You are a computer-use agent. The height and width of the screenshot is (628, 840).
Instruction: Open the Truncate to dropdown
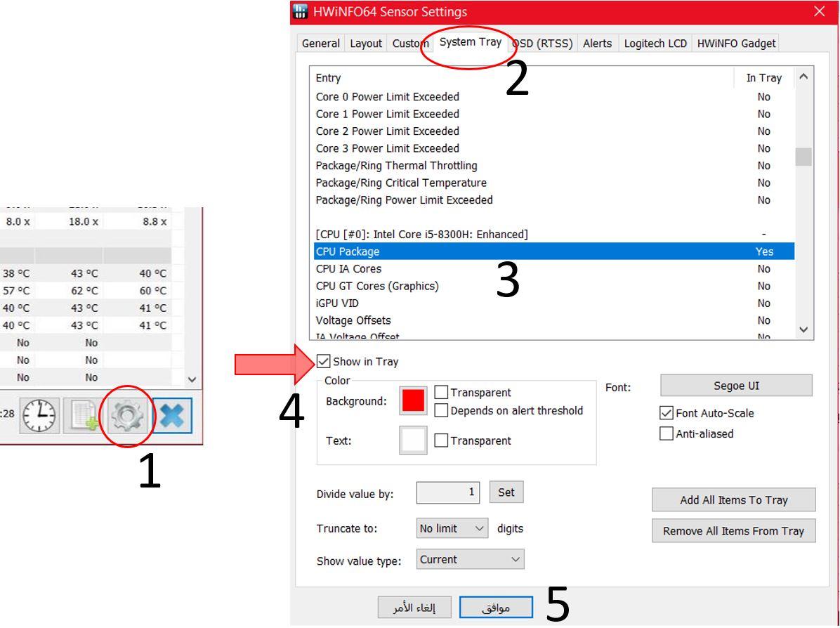[x=452, y=528]
